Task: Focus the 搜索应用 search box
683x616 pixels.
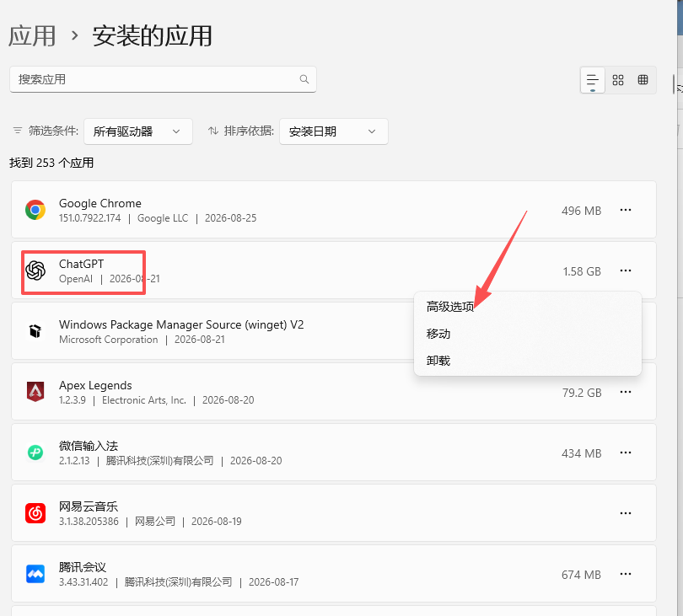Action: [163, 79]
